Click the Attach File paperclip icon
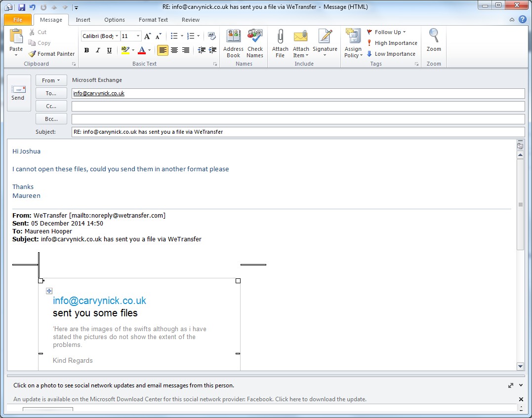 pos(280,37)
